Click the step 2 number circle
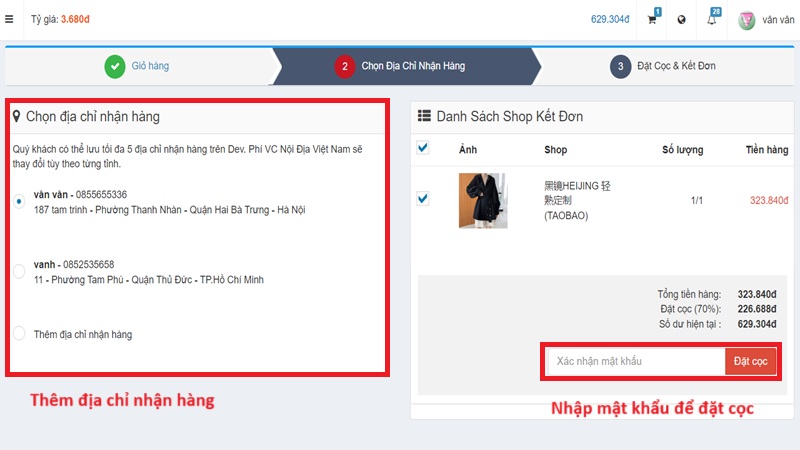The image size is (800, 450). 344,66
